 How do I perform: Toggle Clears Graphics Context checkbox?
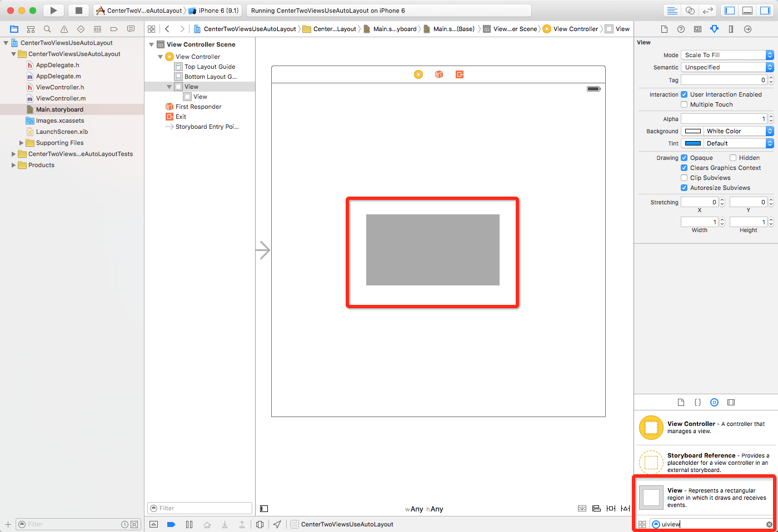tap(684, 168)
